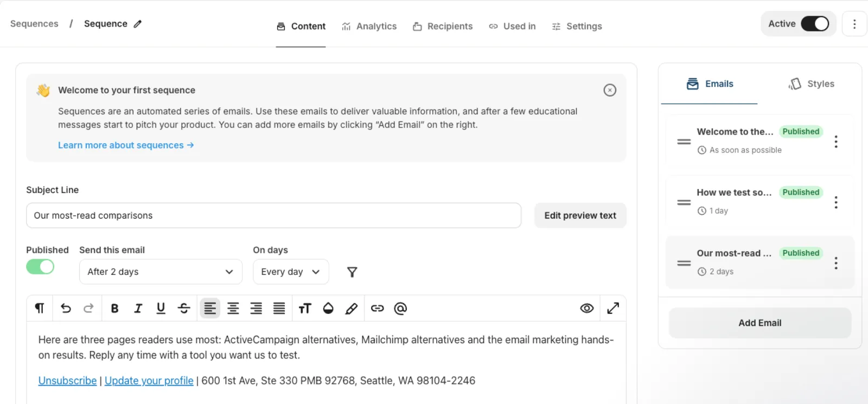Open options for 'Our most-read...' email
This screenshot has height=404, width=868.
(836, 263)
